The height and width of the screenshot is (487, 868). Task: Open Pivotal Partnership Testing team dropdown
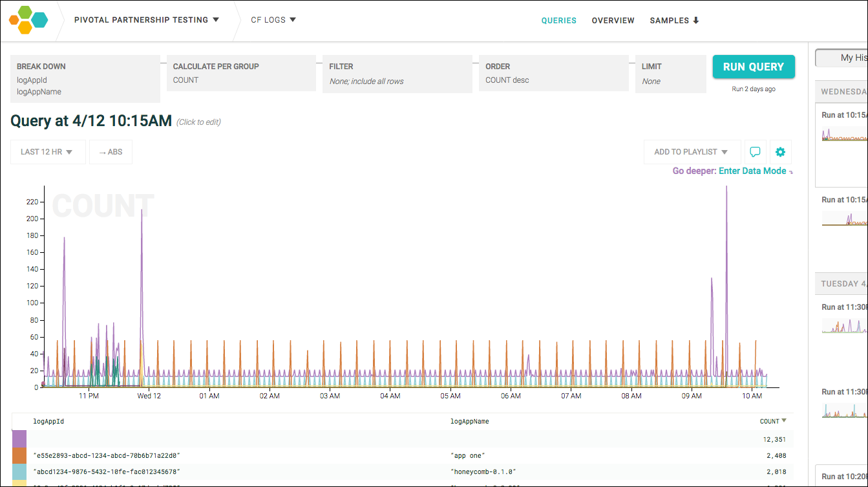[147, 20]
